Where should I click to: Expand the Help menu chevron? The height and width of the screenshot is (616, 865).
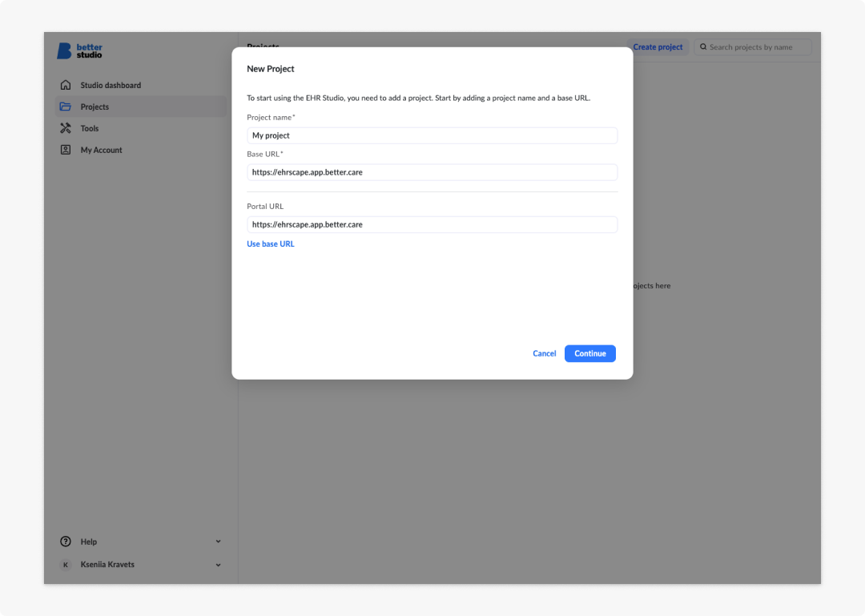tap(219, 542)
